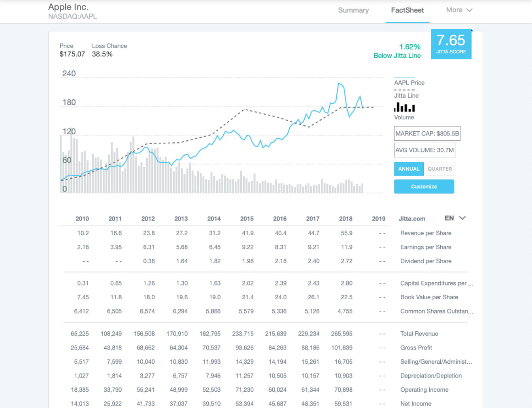This screenshot has width=532, height=408.
Task: Open the EN language dropdown
Action: click(x=455, y=218)
